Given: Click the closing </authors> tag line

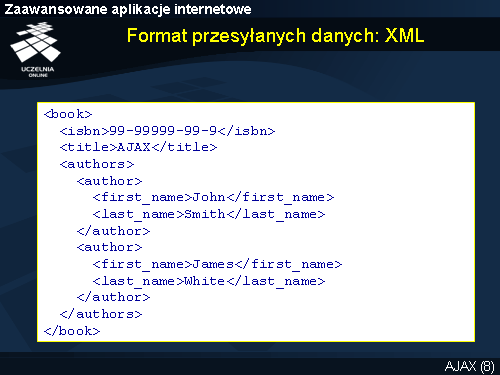Looking at the screenshot, I should point(101,314).
